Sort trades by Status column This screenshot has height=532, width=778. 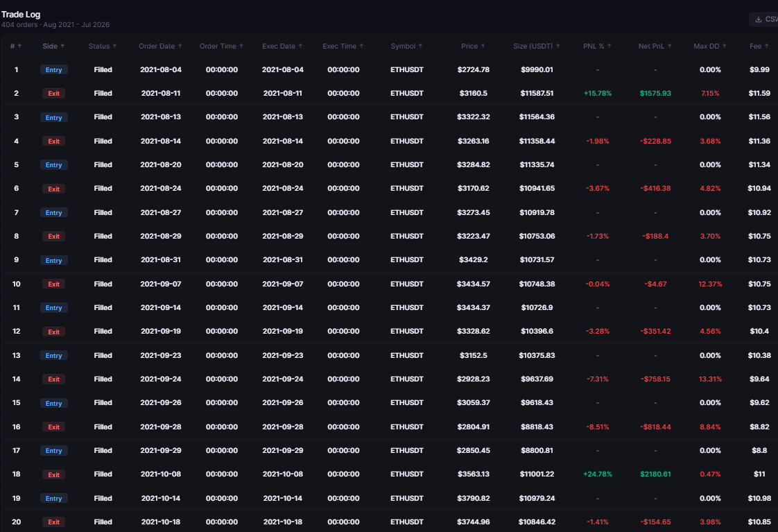(103, 46)
